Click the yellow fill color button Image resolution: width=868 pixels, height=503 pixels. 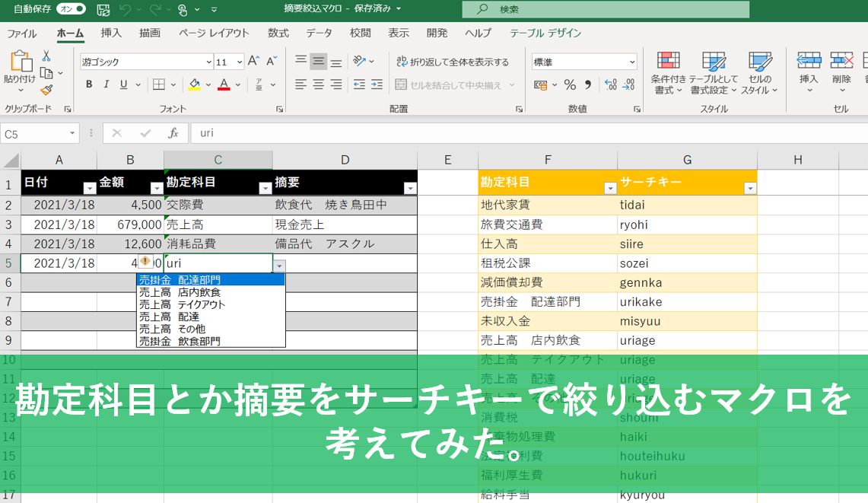point(195,84)
